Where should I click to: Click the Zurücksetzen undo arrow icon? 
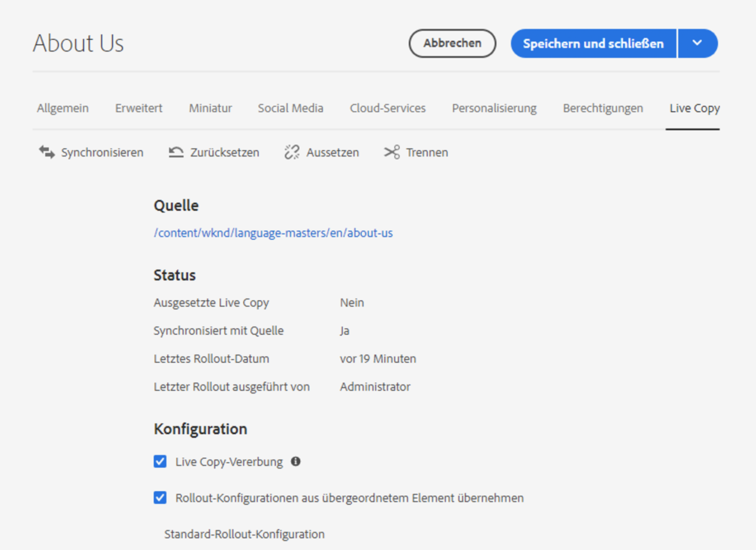176,152
